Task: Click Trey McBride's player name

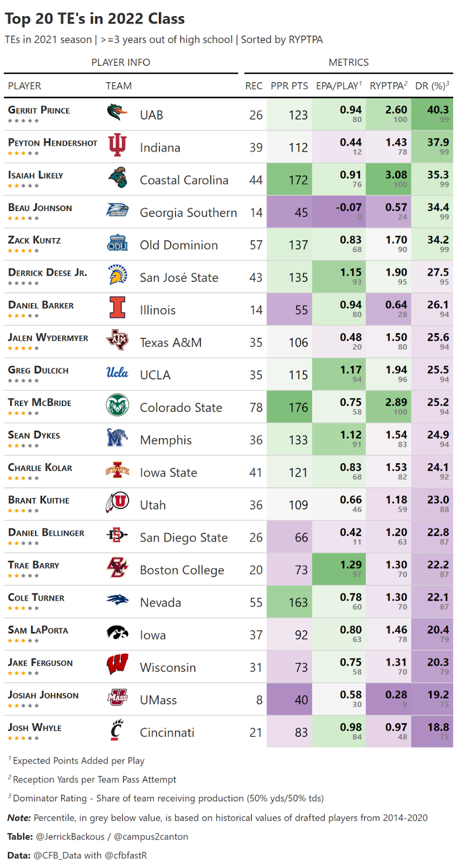Action: (x=40, y=403)
